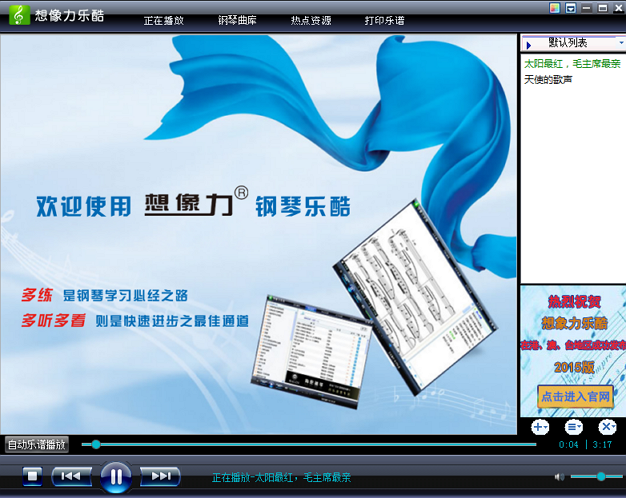The width and height of the screenshot is (626, 498).
Task: Click the elapsed time 0:04
Action: 569,444
